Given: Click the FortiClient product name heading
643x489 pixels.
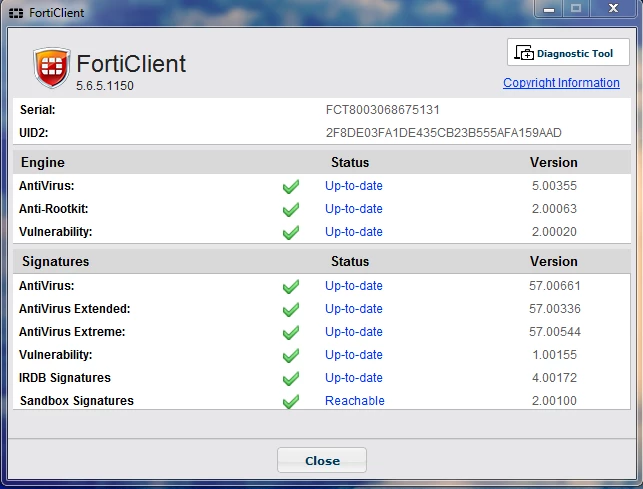Looking at the screenshot, I should [x=131, y=64].
